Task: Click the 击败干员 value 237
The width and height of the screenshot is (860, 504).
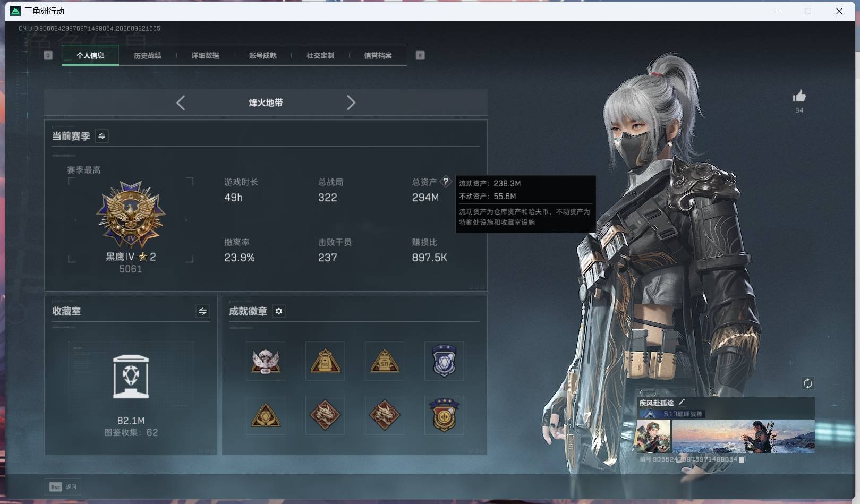Action: (x=328, y=258)
